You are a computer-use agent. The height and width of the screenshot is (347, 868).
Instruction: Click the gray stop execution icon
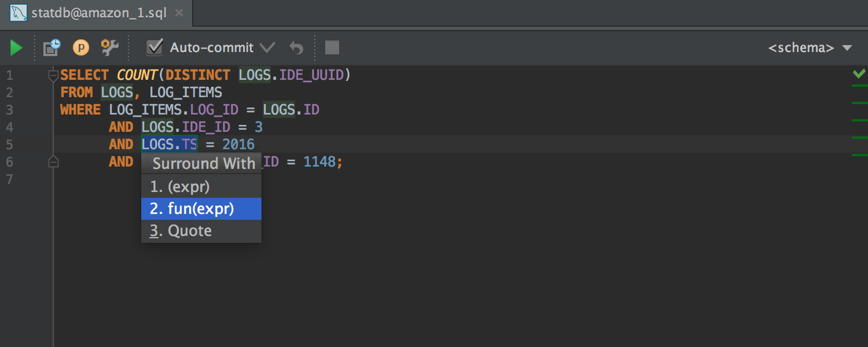[332, 47]
